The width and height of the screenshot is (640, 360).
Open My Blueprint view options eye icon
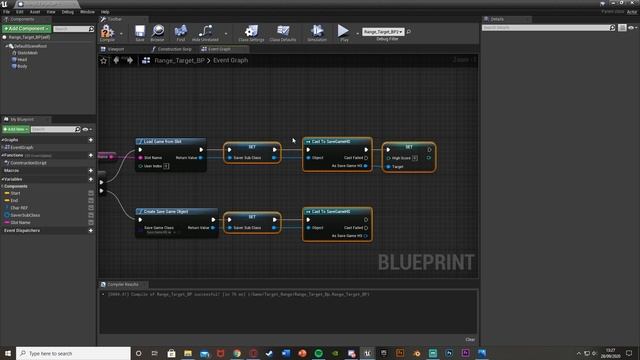87,129
